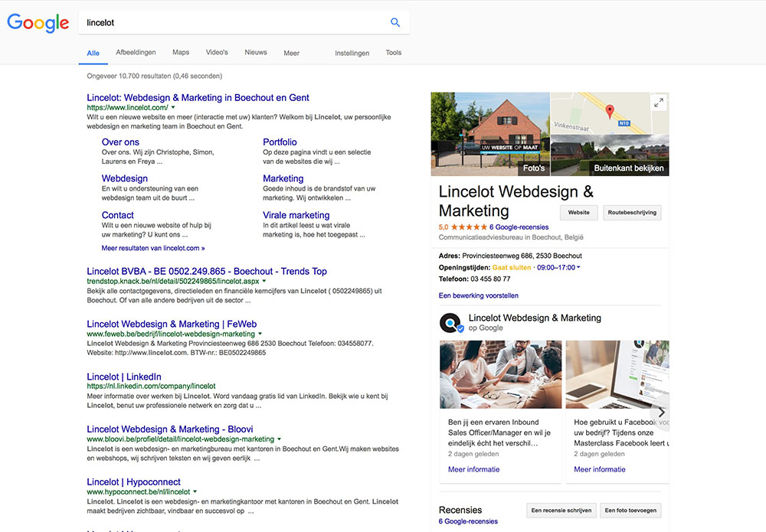Click 'Communicatieadviesbureau in Boechout, België' text
Screen dimensions: 766x532
point(511,237)
